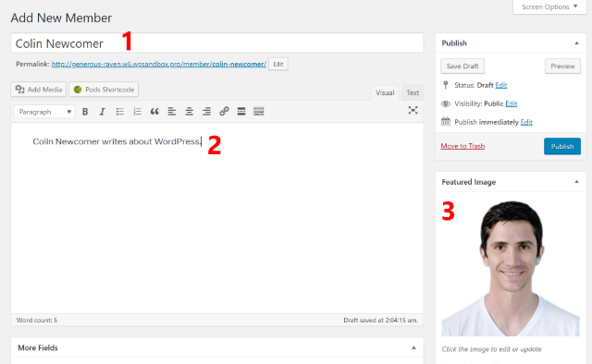Align text center
The height and width of the screenshot is (364, 592).
[189, 112]
